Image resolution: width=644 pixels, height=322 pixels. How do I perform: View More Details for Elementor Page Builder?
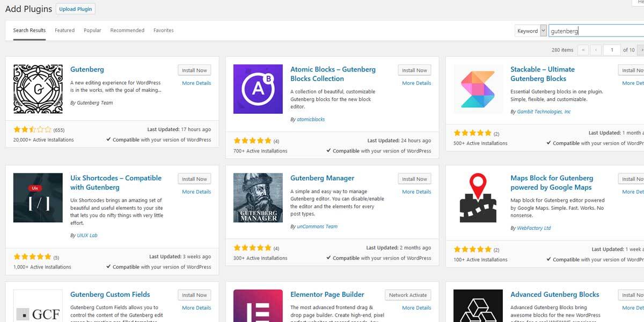pyautogui.click(x=416, y=308)
